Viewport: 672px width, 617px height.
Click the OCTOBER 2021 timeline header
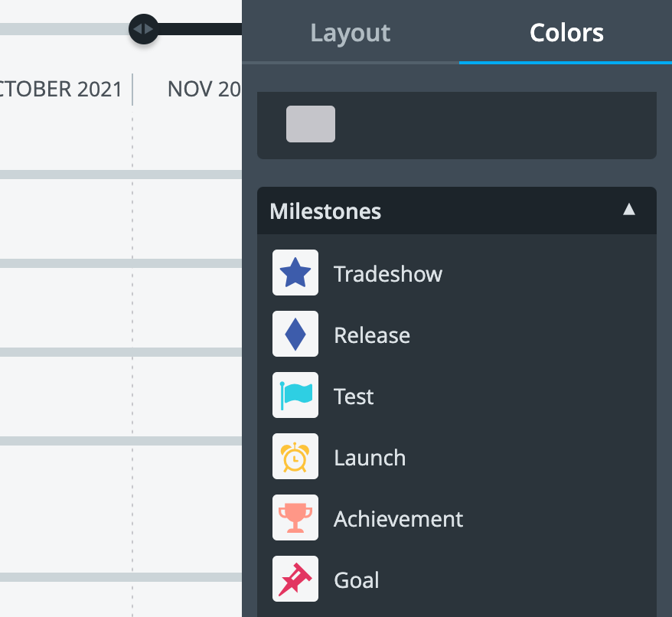click(60, 90)
